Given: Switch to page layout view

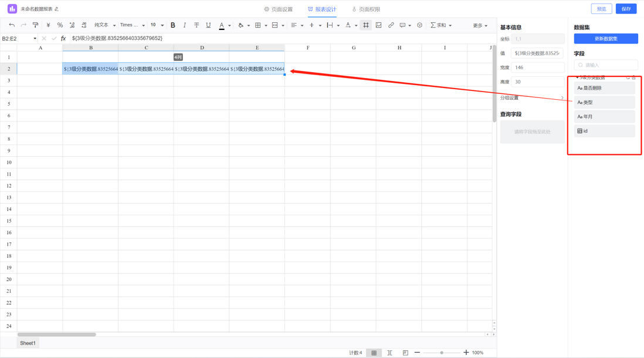Looking at the screenshot, I should pyautogui.click(x=389, y=353).
